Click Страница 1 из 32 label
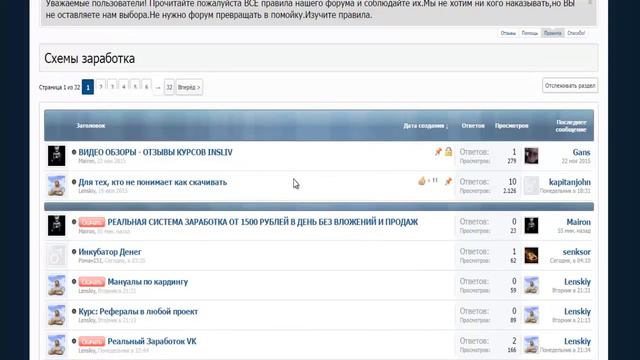 pyautogui.click(x=59, y=87)
